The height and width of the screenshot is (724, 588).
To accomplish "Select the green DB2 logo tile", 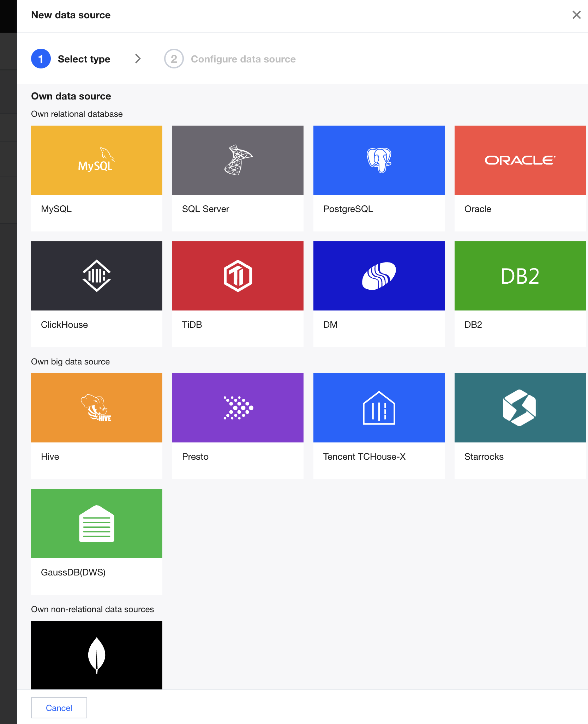I will [x=520, y=276].
